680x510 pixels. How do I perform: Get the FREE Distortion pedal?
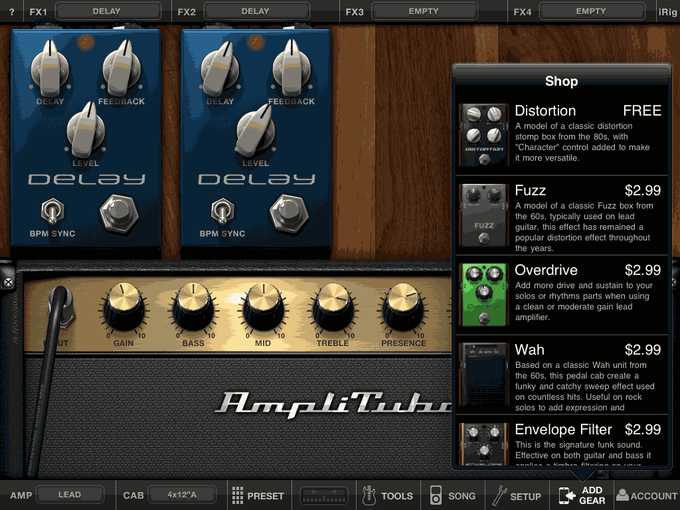pos(642,111)
